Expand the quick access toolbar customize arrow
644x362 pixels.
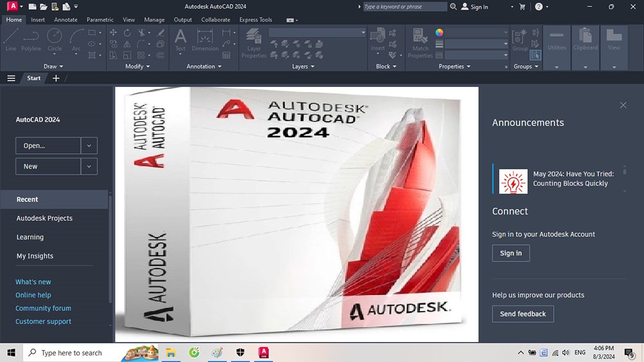(x=76, y=6)
